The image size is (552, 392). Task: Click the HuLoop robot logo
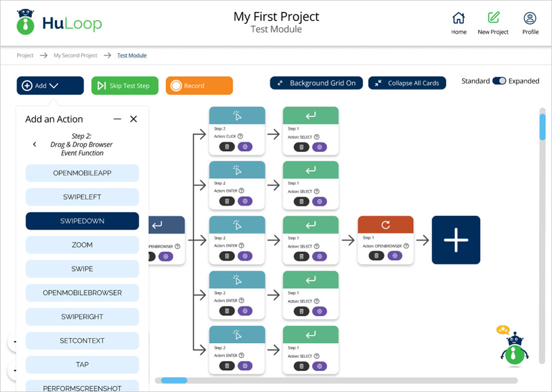[25, 22]
